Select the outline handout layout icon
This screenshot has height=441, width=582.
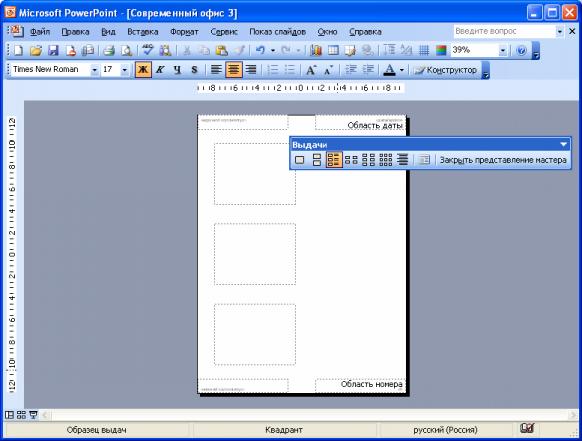(x=403, y=160)
